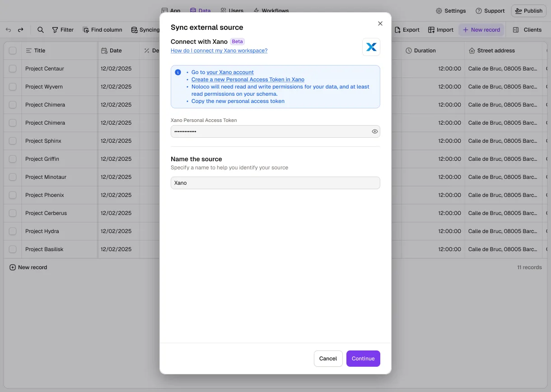551x392 pixels.
Task: Click the Project Hydra title cell
Action: tap(59, 231)
